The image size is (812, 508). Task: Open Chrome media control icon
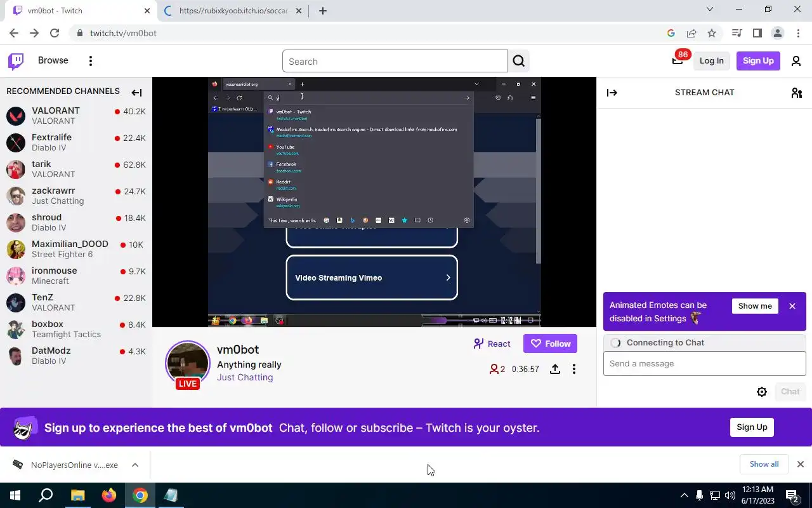point(737,33)
